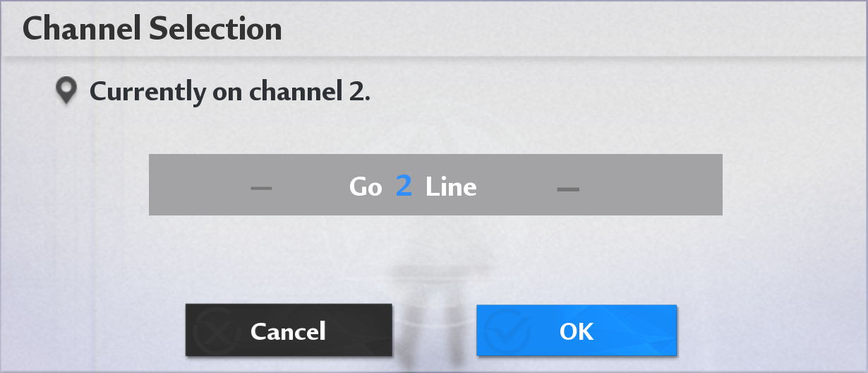Click the faint checkmark icon inside OK

pyautogui.click(x=506, y=331)
